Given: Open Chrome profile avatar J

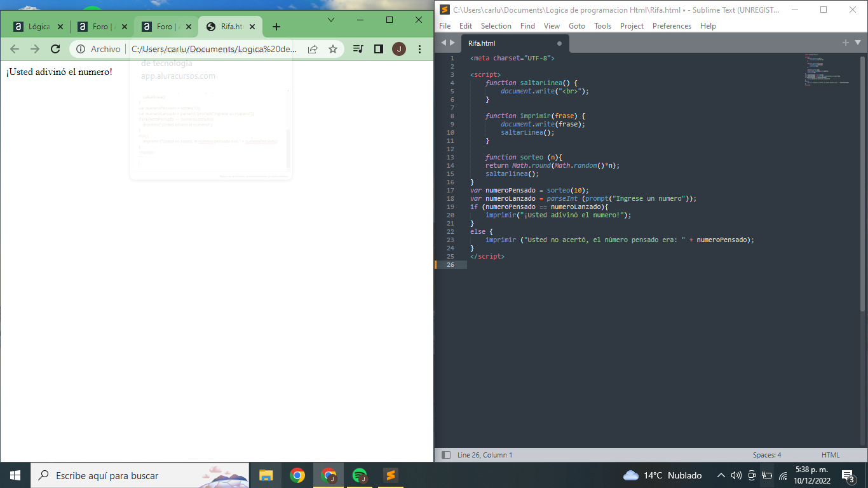Looking at the screenshot, I should coord(399,49).
